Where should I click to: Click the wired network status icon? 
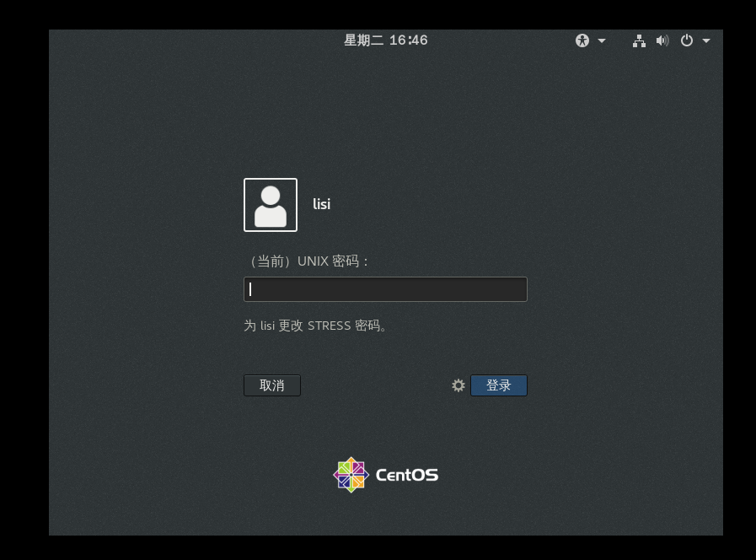pos(640,40)
